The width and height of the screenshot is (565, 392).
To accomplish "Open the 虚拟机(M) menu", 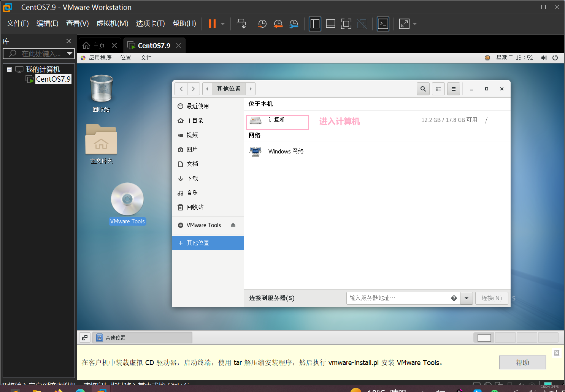I will [x=112, y=23].
